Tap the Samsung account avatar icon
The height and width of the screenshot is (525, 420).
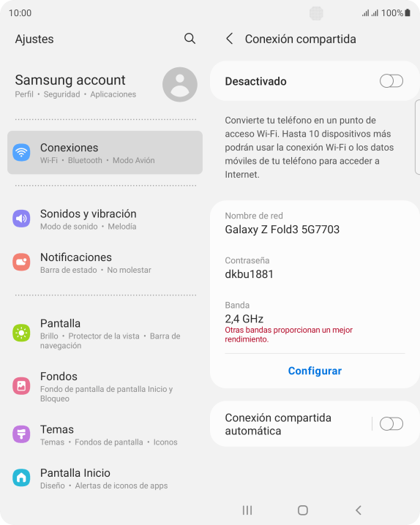point(180,84)
